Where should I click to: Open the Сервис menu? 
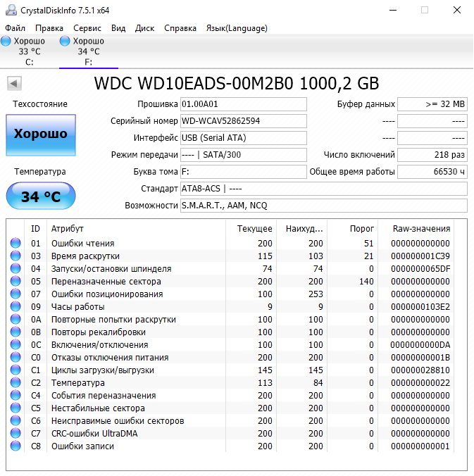(x=87, y=28)
